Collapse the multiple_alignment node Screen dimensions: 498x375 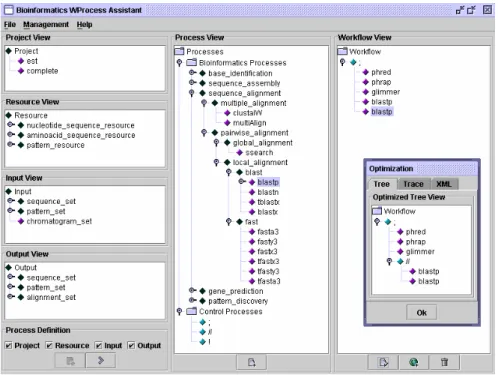pyautogui.click(x=204, y=103)
